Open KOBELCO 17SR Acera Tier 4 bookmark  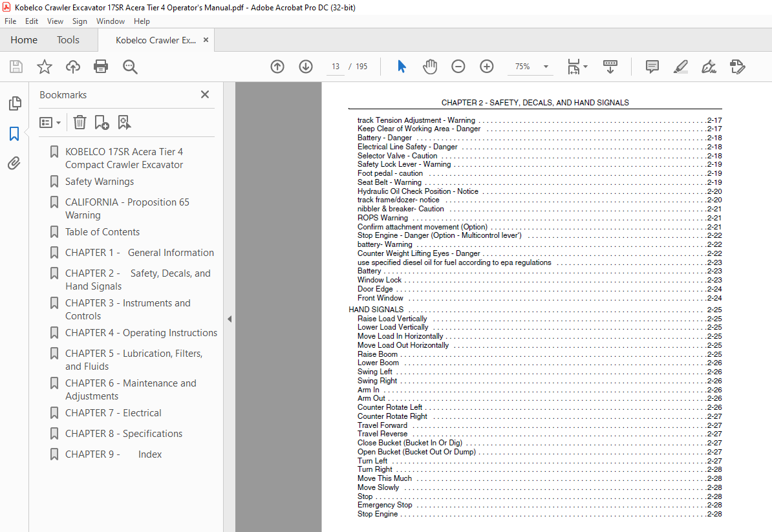pos(124,158)
